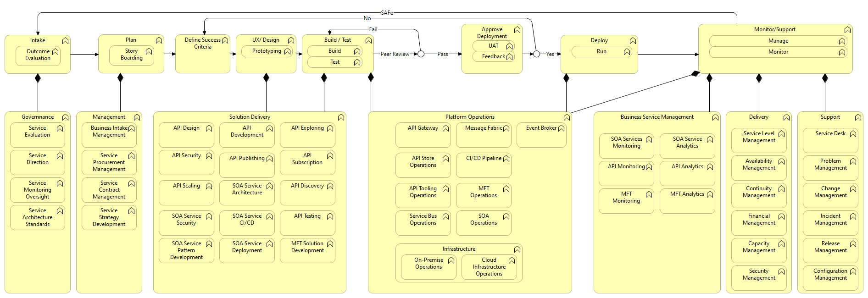Select Incident Management element
Image resolution: width=868 pixels, height=298 pixels.
tap(830, 223)
